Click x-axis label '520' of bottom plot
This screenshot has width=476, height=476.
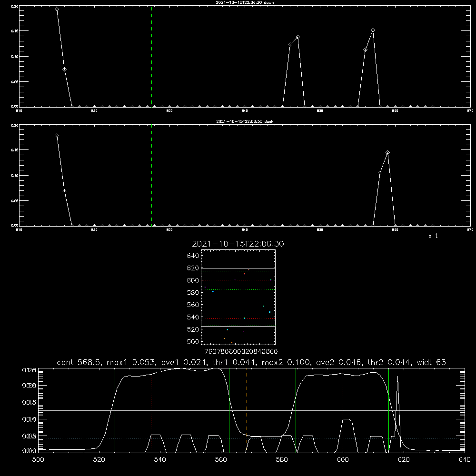[x=99, y=460]
